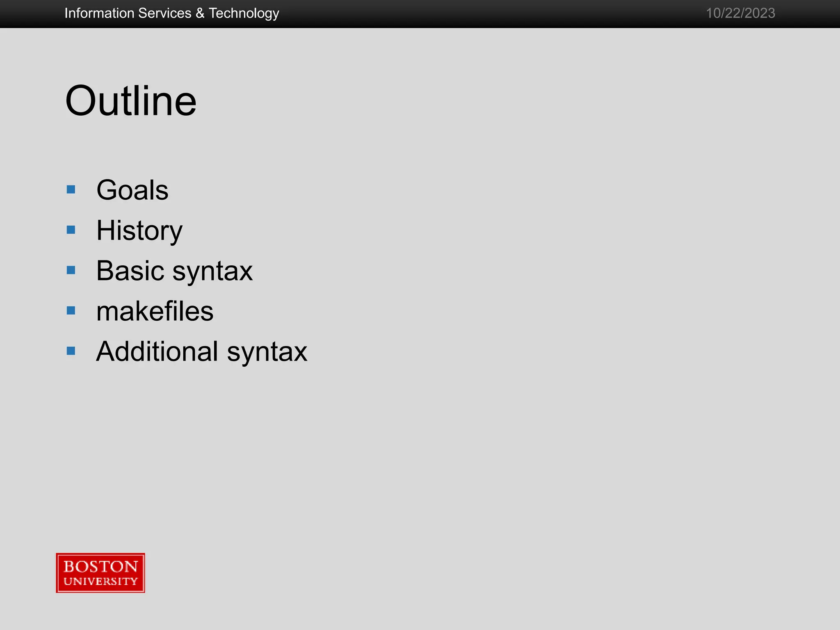Click the bullet square before Additional syntax
840x630 pixels.
(x=71, y=351)
